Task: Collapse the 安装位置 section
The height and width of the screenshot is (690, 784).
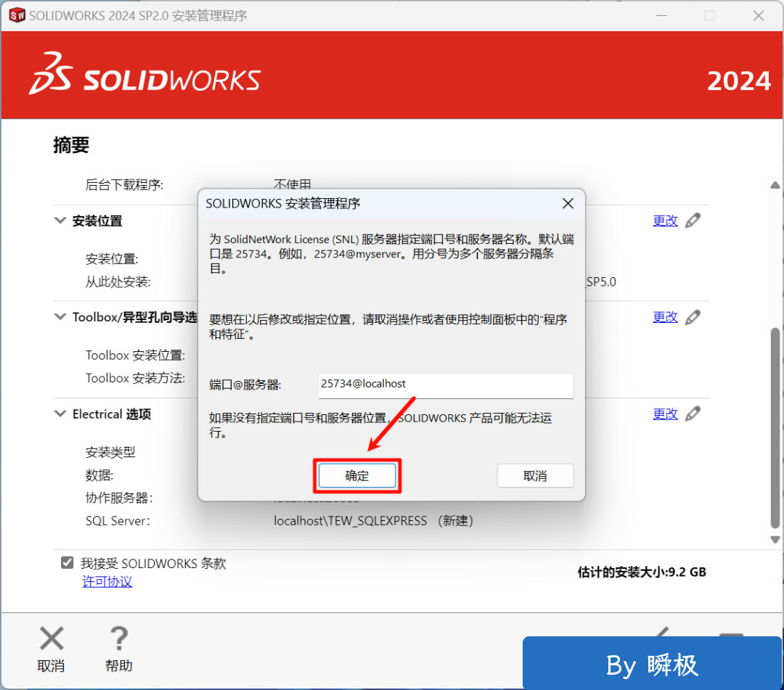Action: (x=60, y=221)
